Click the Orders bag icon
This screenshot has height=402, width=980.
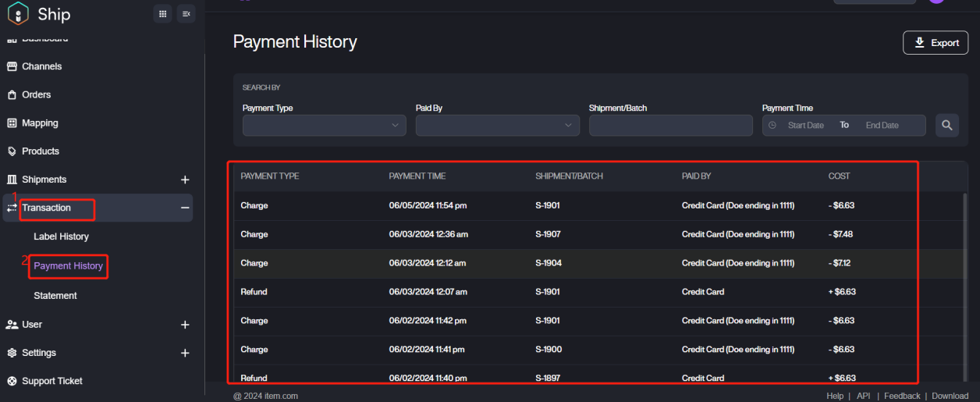coord(12,94)
